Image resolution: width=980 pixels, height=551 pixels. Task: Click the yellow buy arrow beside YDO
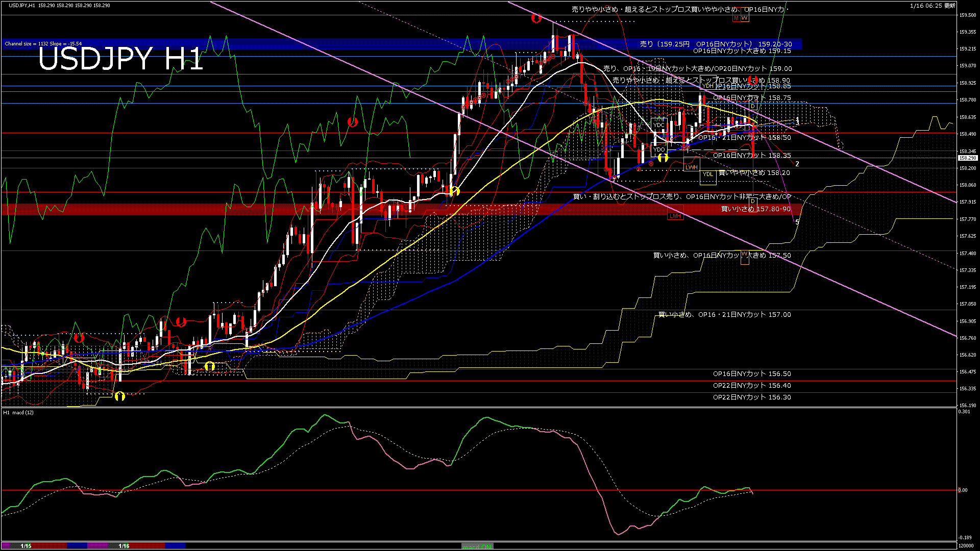[663, 158]
